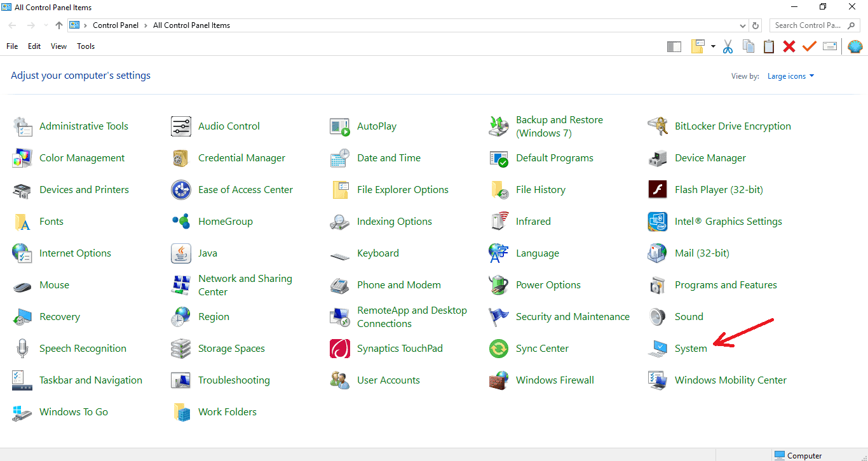Open Device Manager
868x461 pixels.
[x=697, y=158]
